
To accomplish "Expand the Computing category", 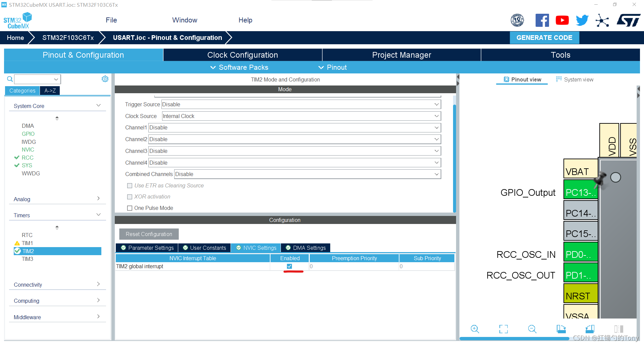I will [57, 300].
